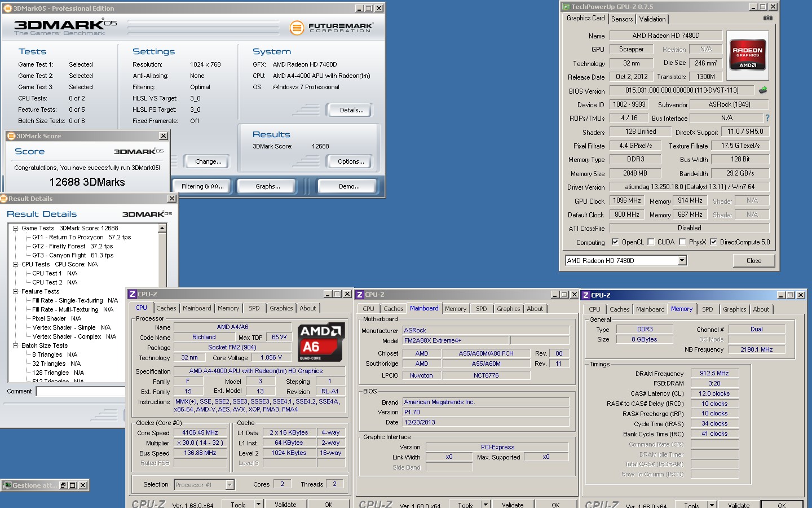Click the GPU-Z screenshot camera icon
812x508 pixels.
click(767, 18)
